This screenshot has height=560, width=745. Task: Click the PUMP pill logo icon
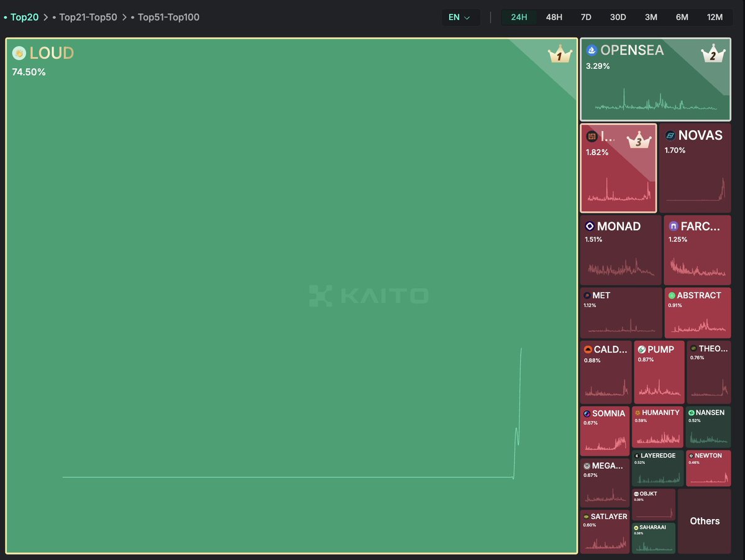pyautogui.click(x=641, y=350)
